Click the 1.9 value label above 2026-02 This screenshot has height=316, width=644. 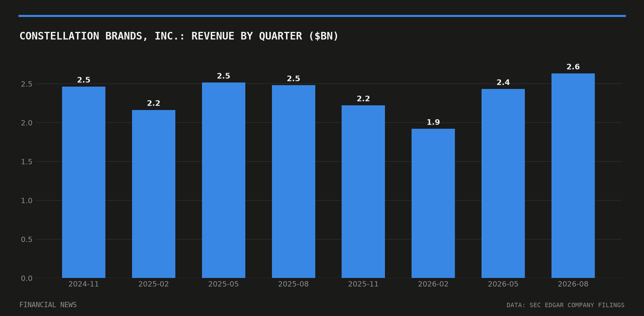tap(433, 122)
